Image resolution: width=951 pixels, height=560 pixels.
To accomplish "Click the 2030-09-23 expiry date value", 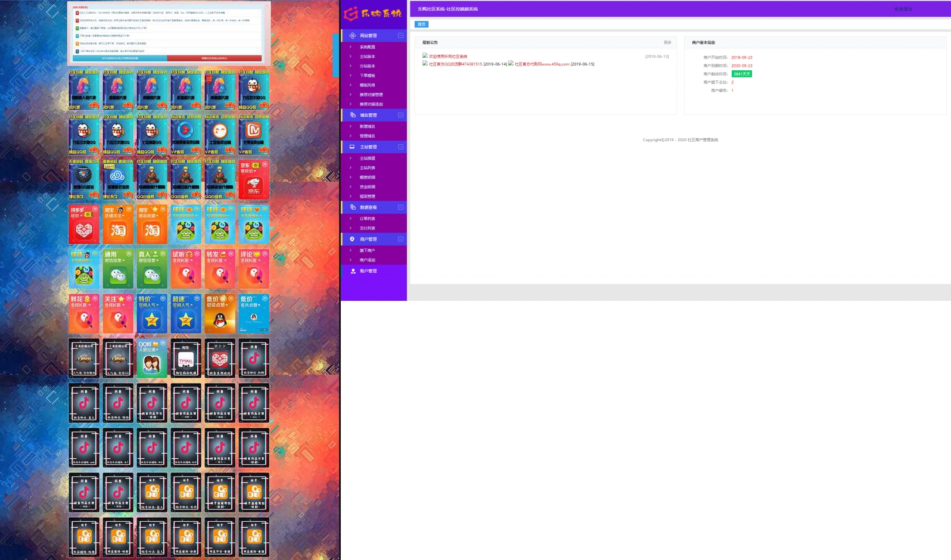I will [x=742, y=66].
